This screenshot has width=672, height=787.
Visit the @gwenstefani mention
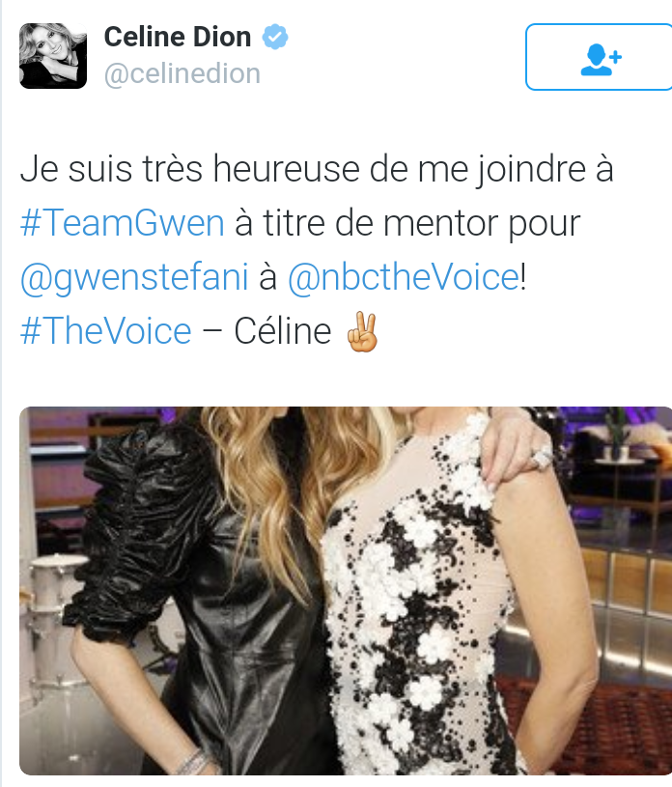pos(134,277)
